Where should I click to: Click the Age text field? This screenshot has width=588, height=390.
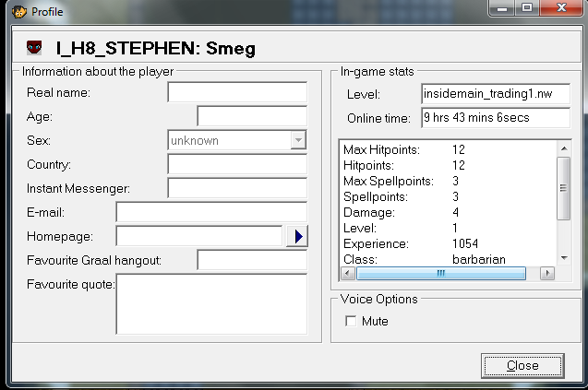(x=252, y=116)
